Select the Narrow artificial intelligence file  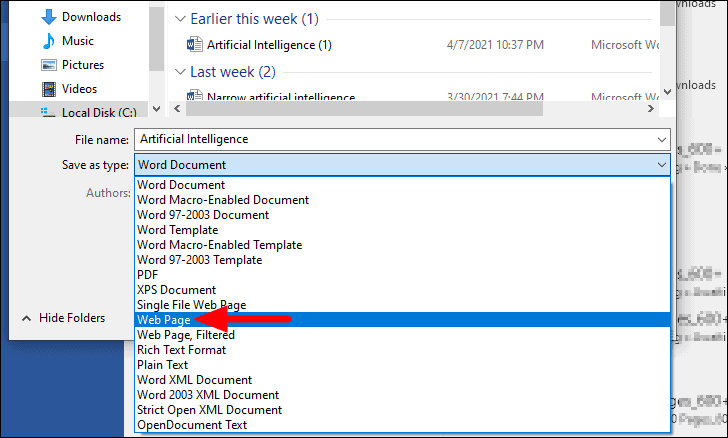pos(281,97)
